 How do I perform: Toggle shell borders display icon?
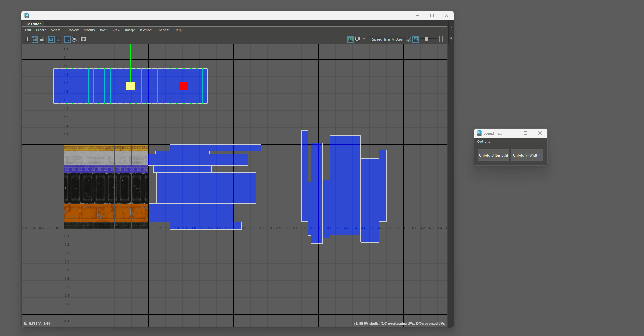(58, 39)
